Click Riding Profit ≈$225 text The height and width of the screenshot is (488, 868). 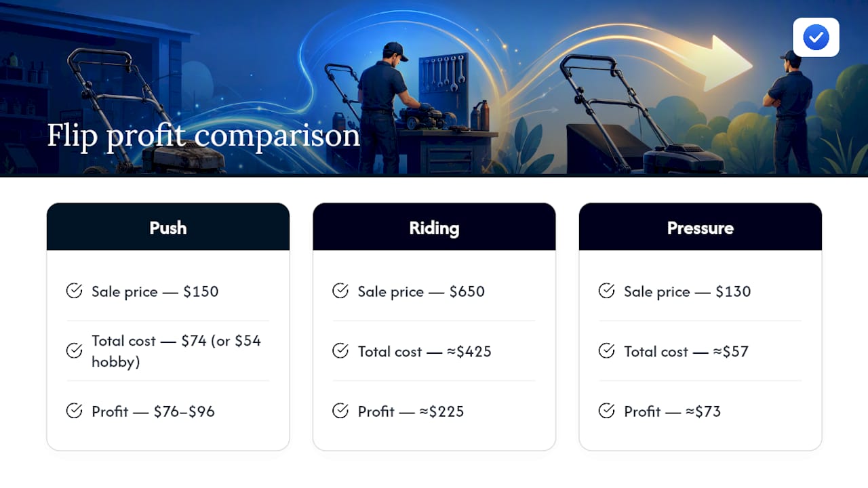[x=411, y=411]
